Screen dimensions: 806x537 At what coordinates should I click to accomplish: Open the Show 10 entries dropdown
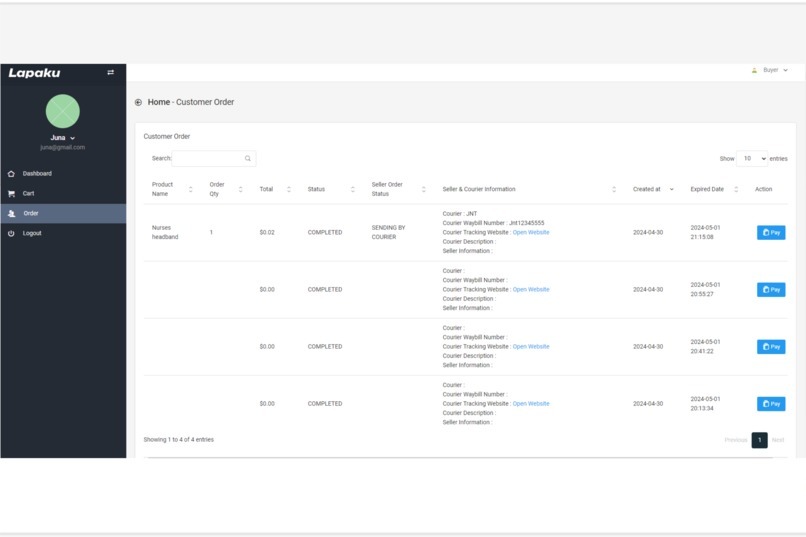(x=752, y=159)
